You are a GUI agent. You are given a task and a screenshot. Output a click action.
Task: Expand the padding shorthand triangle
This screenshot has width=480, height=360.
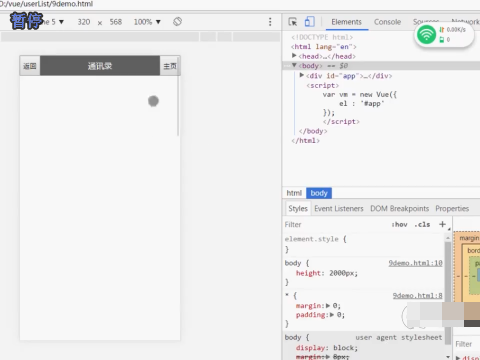332,315
